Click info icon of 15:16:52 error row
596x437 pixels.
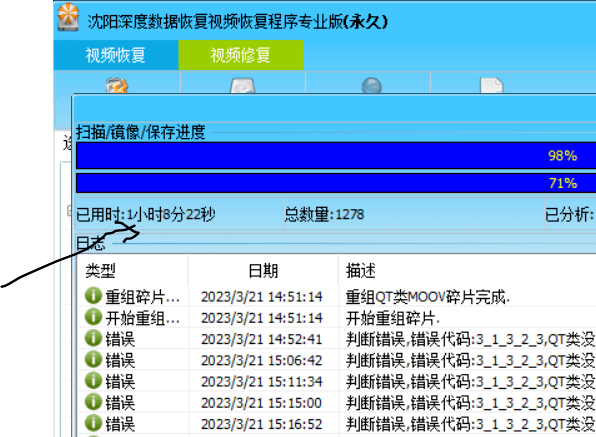[x=93, y=423]
